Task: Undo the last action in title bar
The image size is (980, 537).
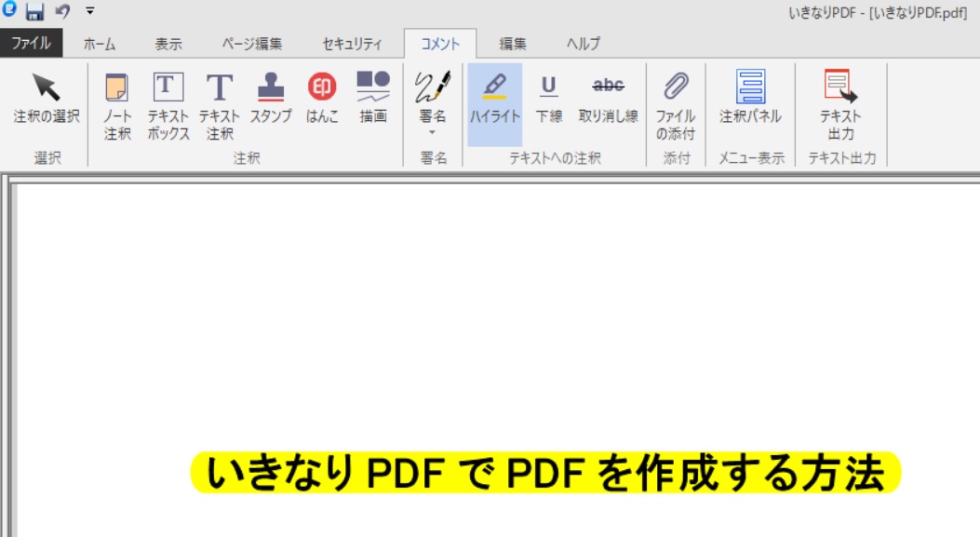Action: (62, 11)
